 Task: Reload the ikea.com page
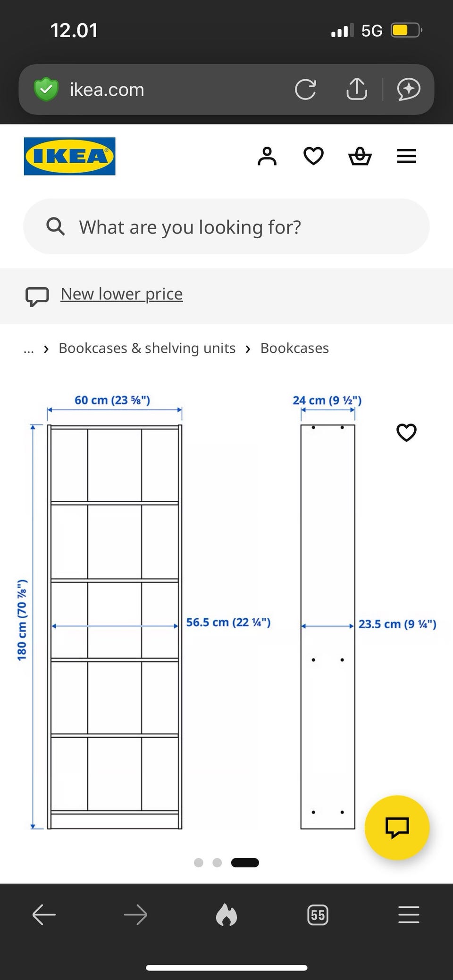coord(305,89)
